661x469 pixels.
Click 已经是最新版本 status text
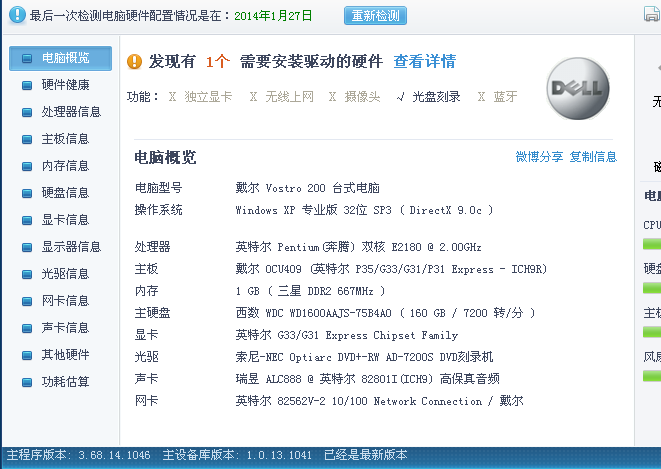[365, 455]
